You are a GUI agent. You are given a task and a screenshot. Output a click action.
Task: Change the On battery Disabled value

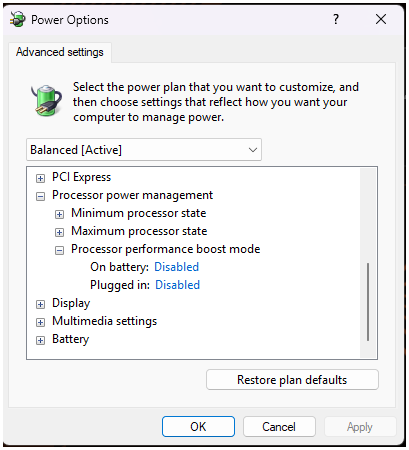(177, 267)
